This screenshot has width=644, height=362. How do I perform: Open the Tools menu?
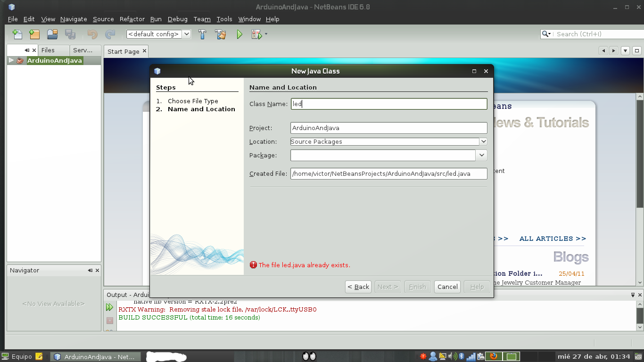pos(224,19)
